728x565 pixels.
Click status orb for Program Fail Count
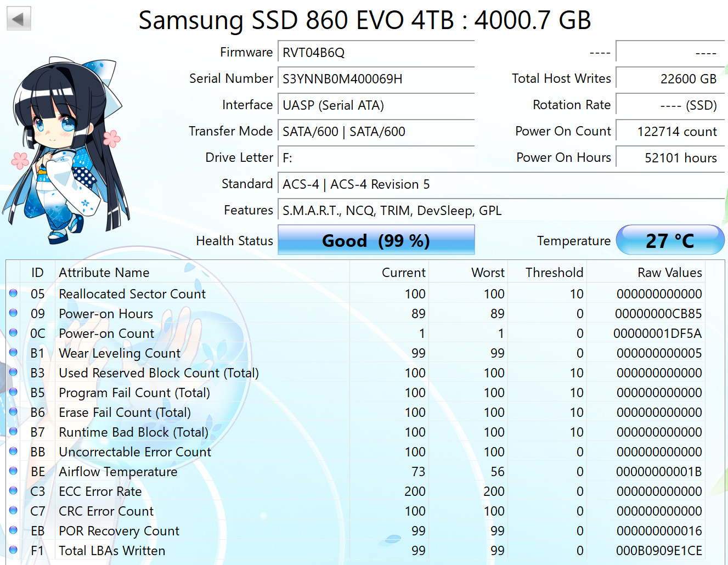tap(13, 392)
